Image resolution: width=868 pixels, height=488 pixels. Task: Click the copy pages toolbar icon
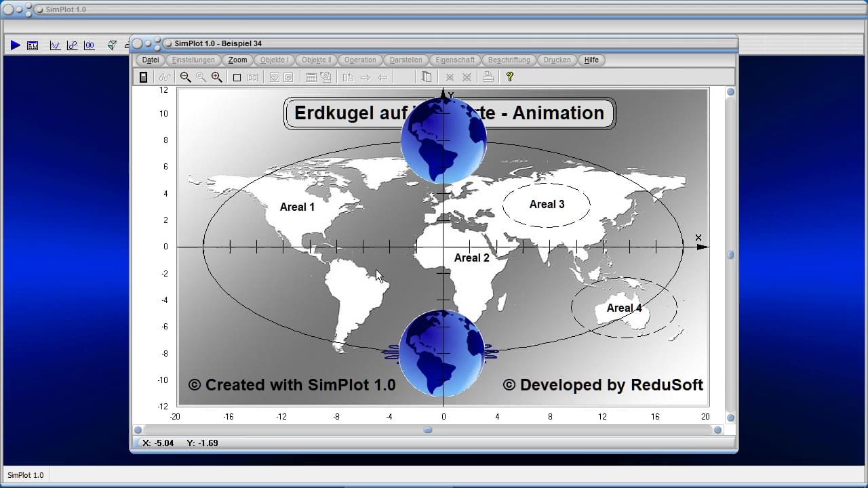pyautogui.click(x=426, y=77)
